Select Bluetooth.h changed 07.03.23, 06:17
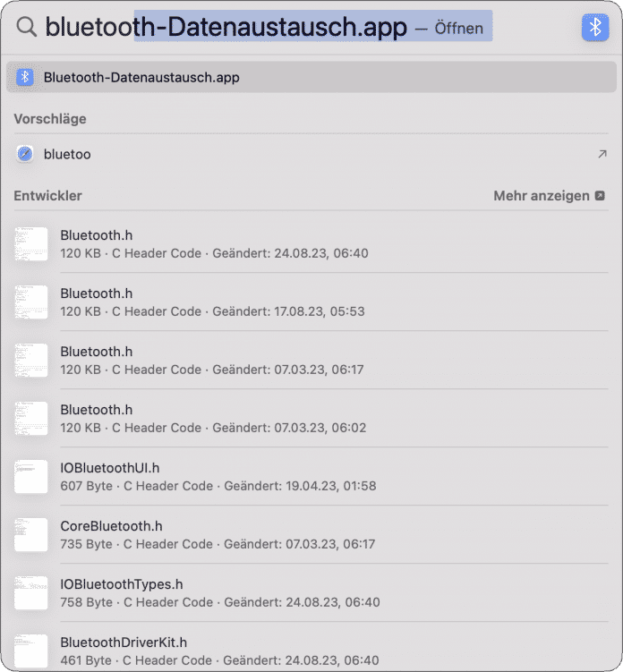The width and height of the screenshot is (623, 672). [x=311, y=361]
